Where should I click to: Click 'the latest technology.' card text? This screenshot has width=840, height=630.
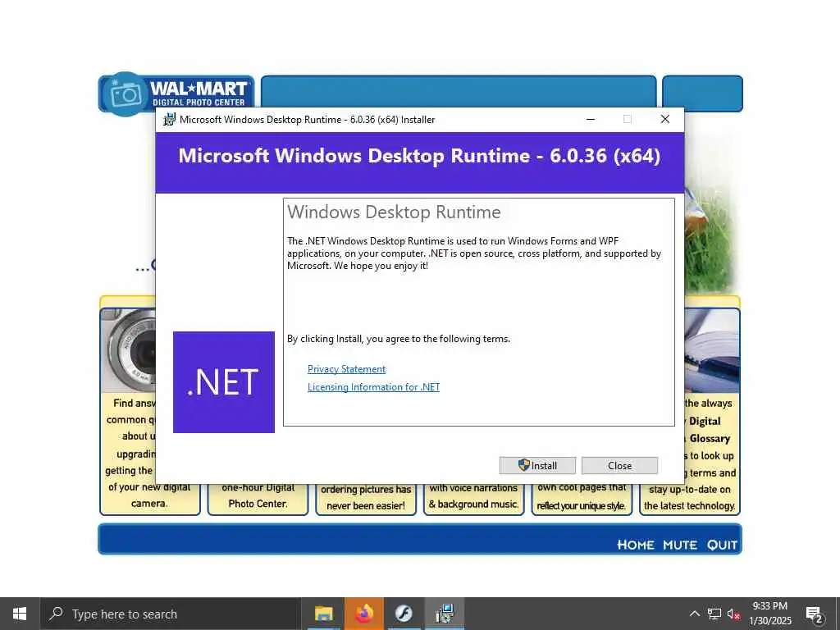point(689,505)
